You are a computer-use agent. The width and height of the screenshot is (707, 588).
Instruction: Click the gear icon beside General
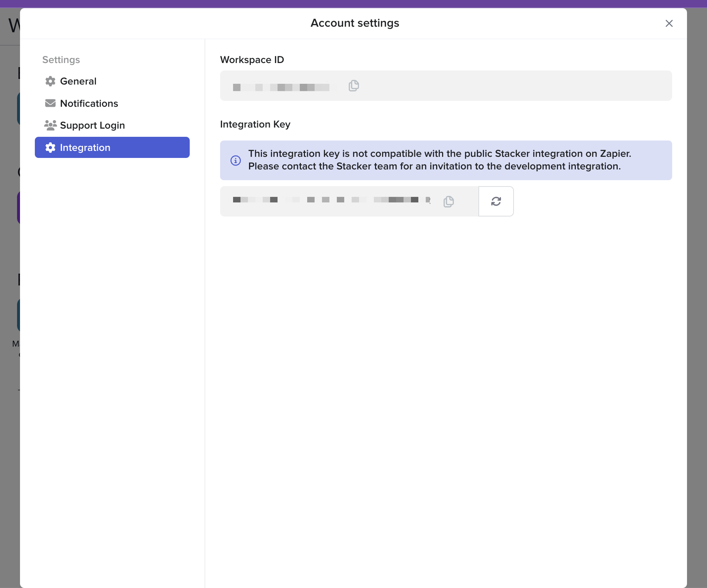click(x=50, y=81)
